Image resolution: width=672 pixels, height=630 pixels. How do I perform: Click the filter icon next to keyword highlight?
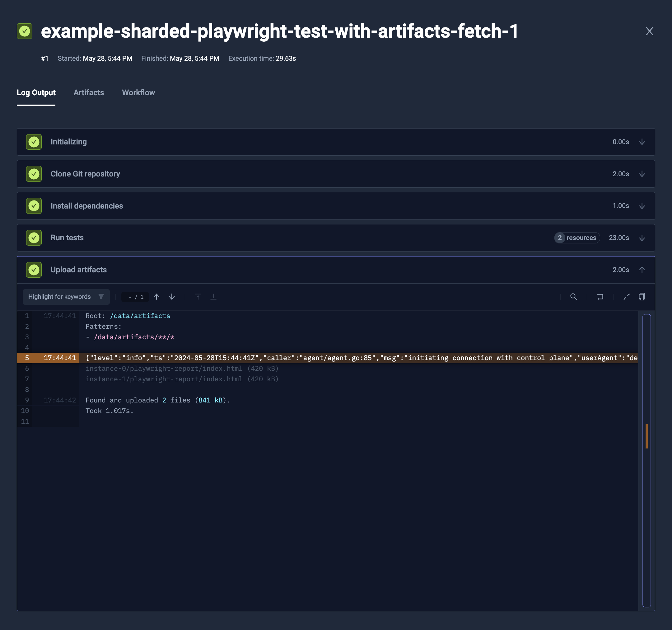click(101, 297)
